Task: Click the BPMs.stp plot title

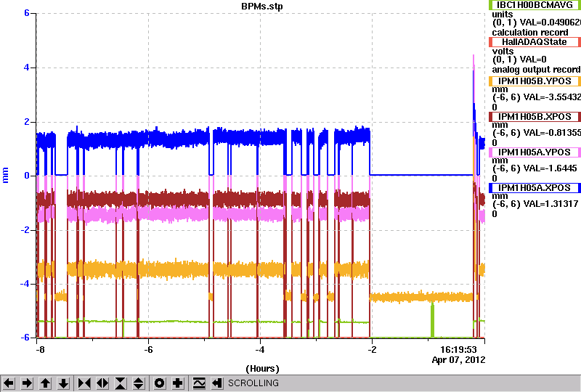Action: point(262,7)
